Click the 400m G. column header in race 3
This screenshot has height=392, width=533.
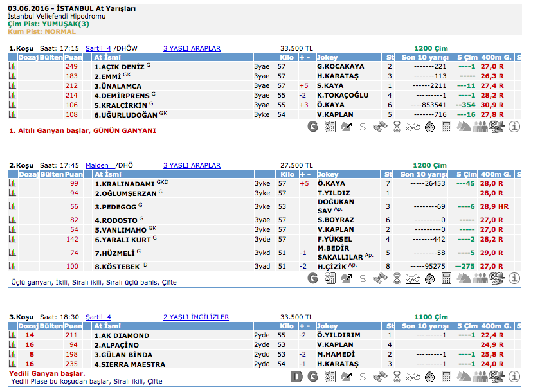495,326
